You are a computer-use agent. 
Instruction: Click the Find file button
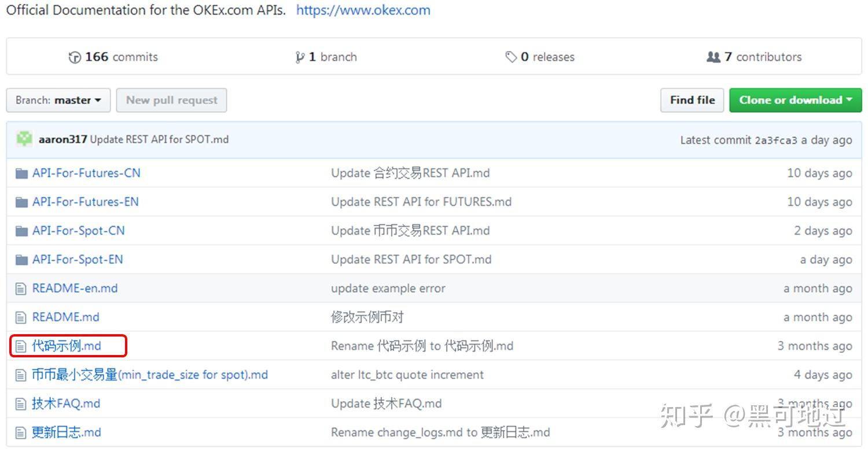coord(692,99)
